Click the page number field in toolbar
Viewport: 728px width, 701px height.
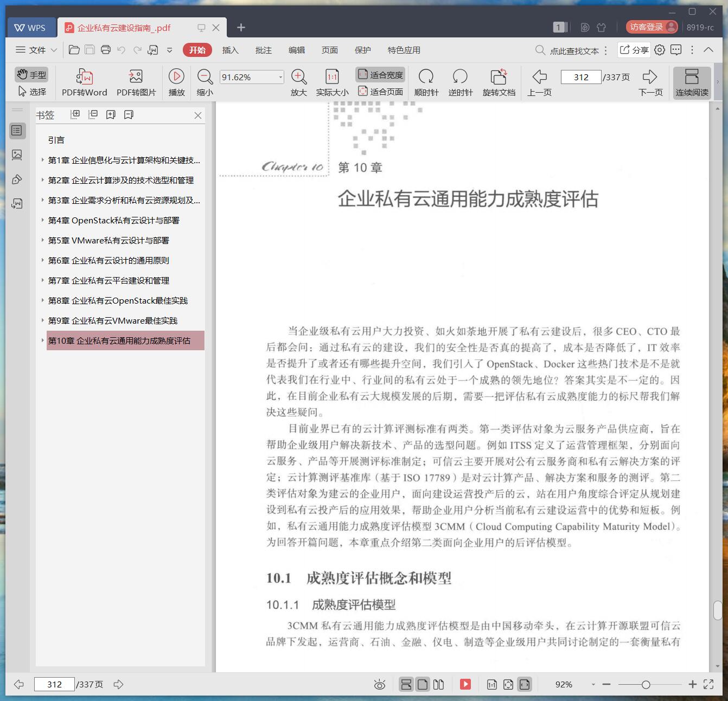581,77
